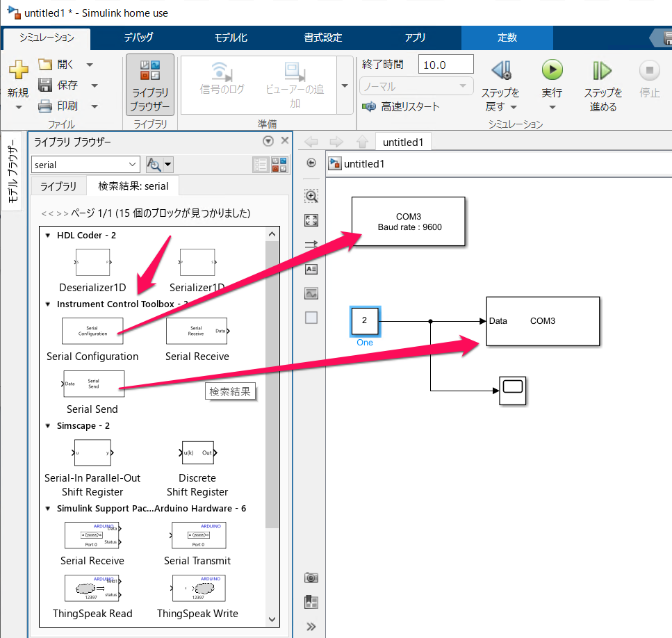Collapse the HDL Coder group
Viewport: 672px width, 638px height.
click(x=48, y=235)
